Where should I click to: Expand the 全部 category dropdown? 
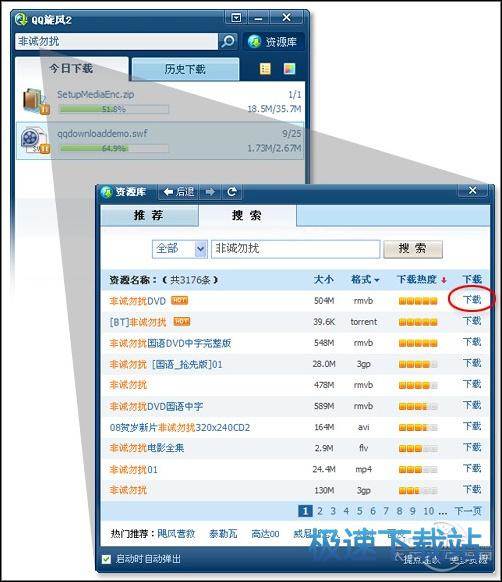tap(201, 249)
